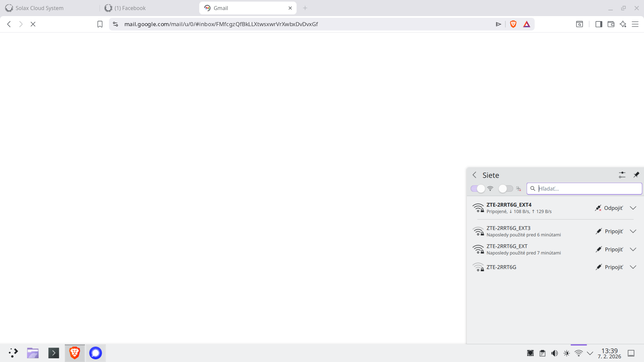
Task: Open network connection settings sliders icon
Action: pos(622,175)
